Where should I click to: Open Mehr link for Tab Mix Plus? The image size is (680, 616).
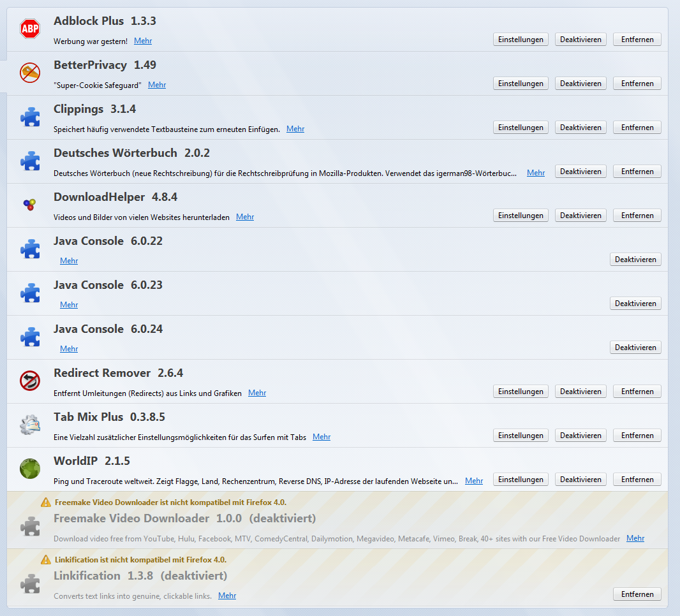322,437
